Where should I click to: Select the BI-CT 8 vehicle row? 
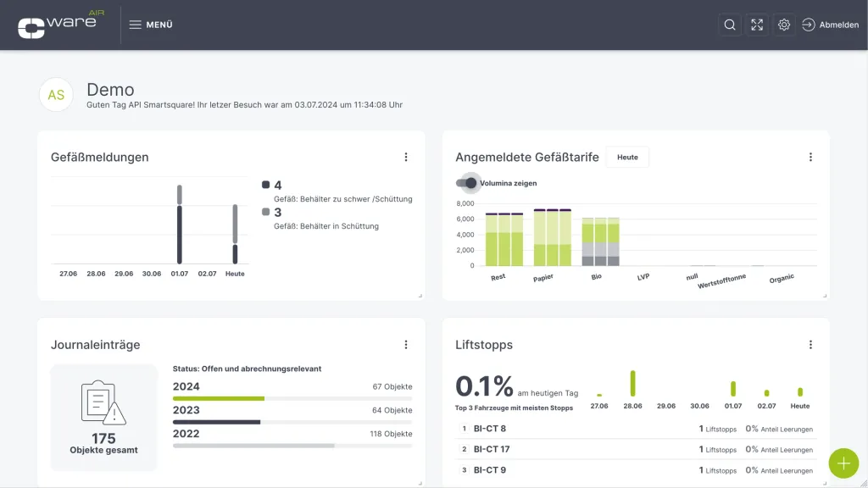(x=636, y=429)
